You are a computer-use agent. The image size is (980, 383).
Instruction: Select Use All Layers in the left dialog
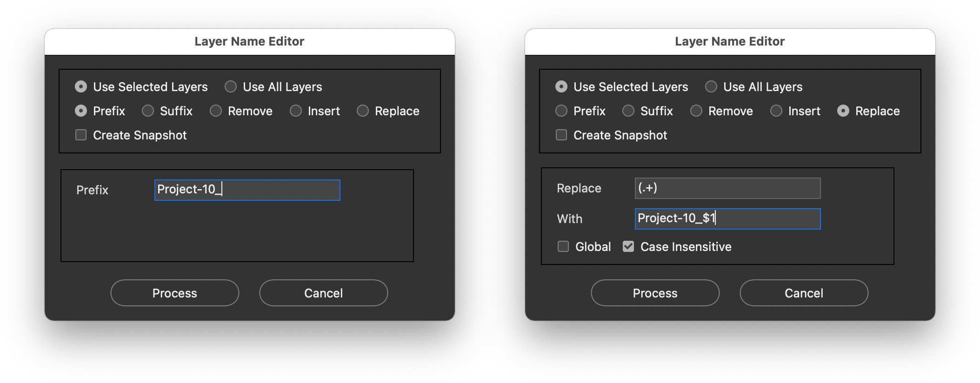[x=230, y=86]
